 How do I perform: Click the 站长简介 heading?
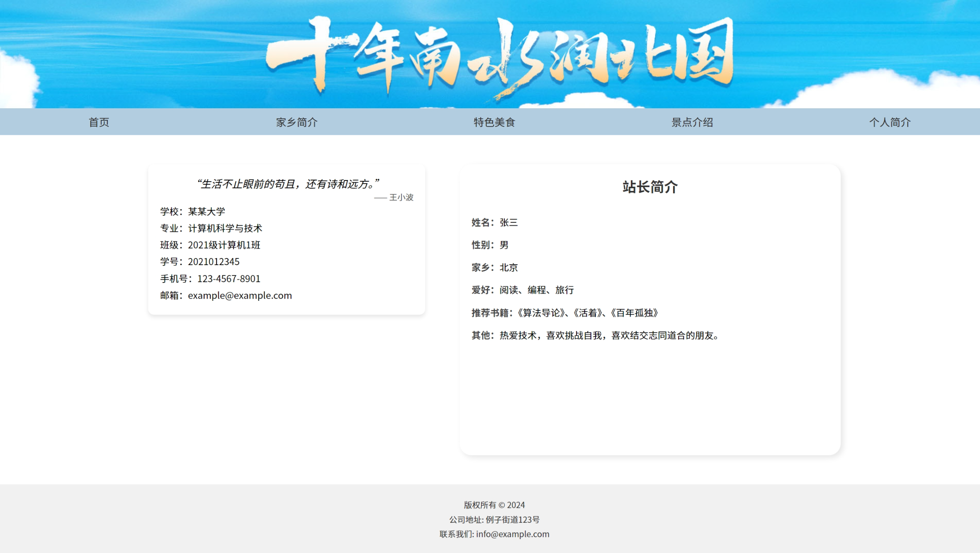[649, 187]
